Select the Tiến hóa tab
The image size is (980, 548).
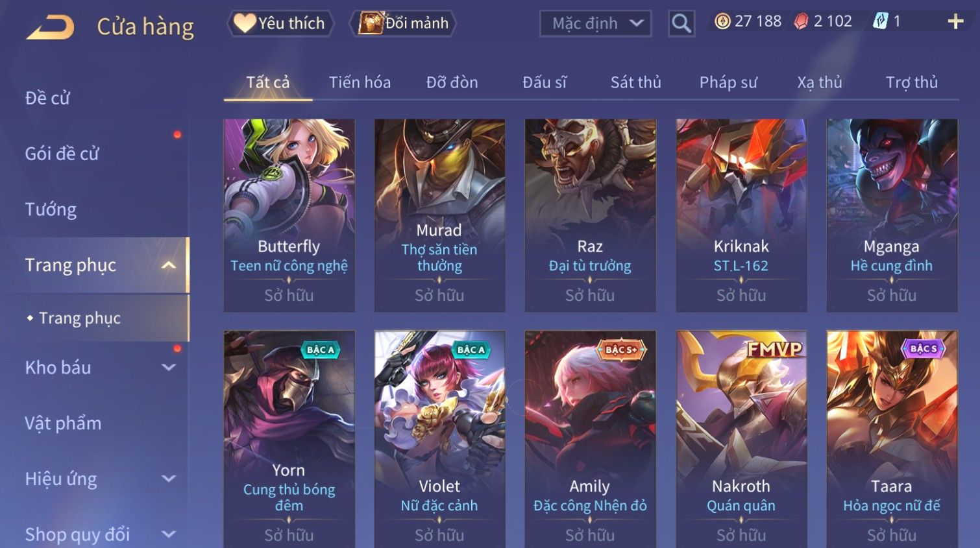click(360, 82)
